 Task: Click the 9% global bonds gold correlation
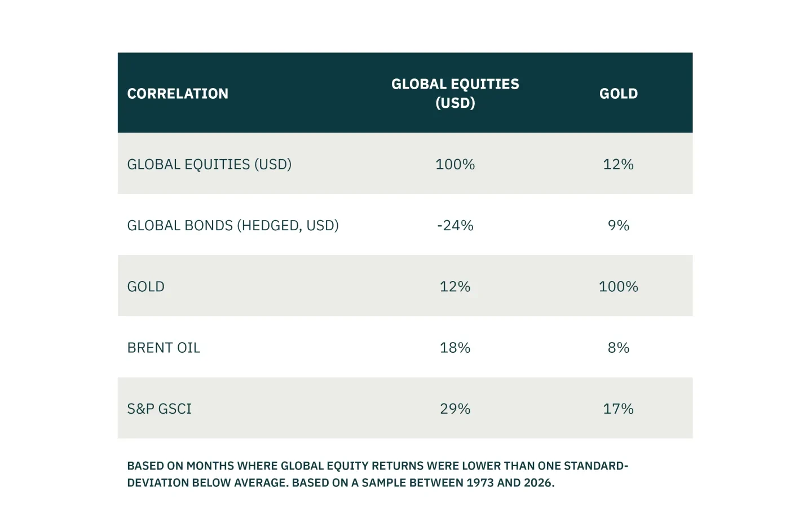pos(619,226)
